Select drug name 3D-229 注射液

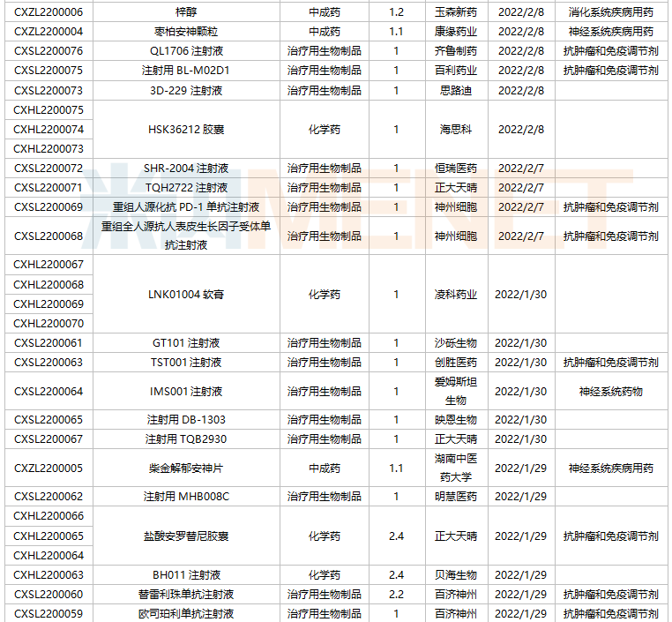(x=186, y=91)
